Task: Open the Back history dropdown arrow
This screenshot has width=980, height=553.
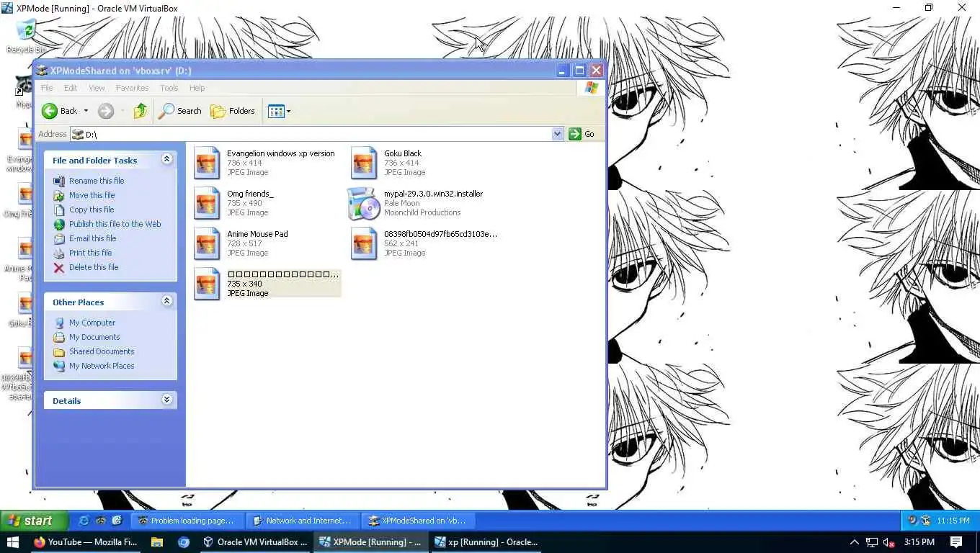Action: pyautogui.click(x=86, y=111)
